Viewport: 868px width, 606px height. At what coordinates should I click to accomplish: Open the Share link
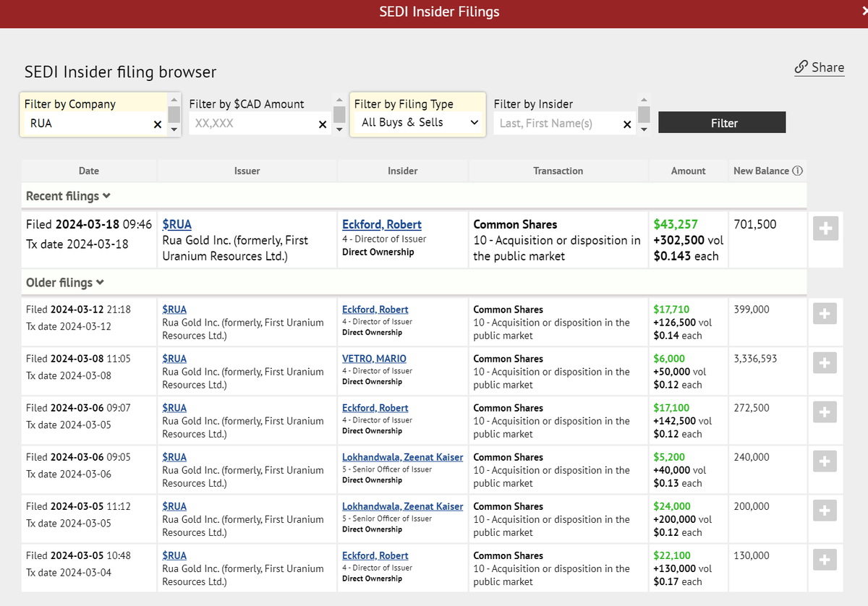820,67
